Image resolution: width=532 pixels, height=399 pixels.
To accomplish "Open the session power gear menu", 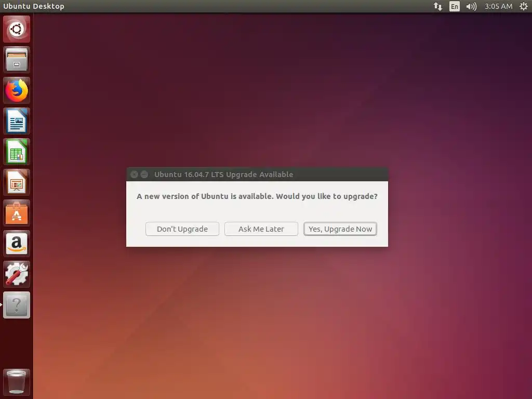I will point(524,6).
